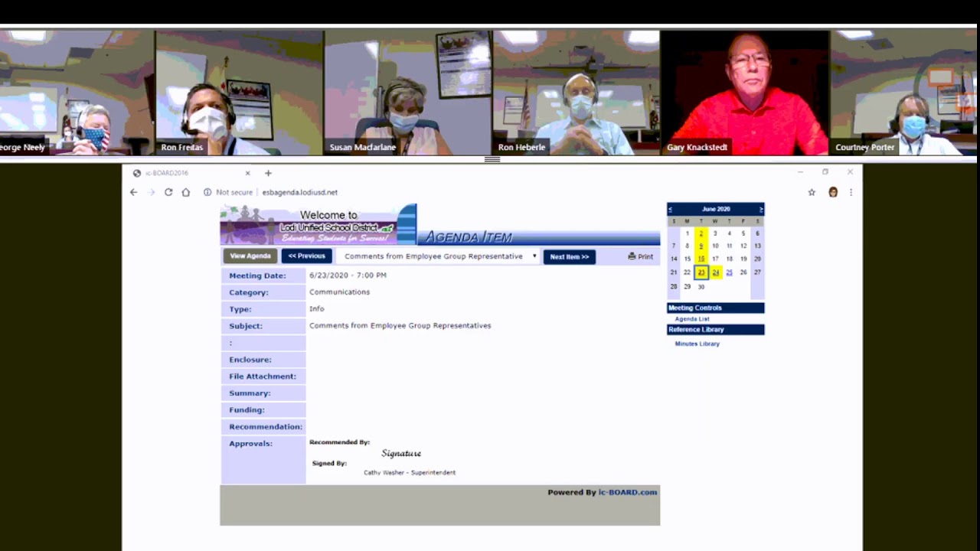Select the ic-BOARD2016 browser tab
Image resolution: width=980 pixels, height=551 pixels.
191,173
